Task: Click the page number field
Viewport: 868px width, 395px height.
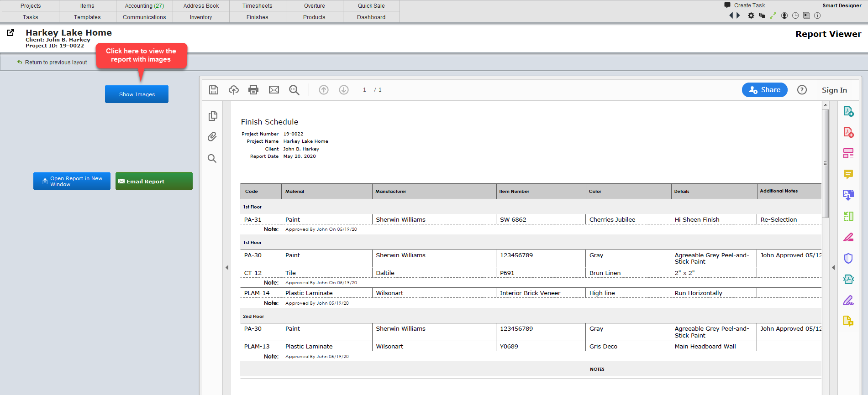Action: tap(364, 90)
